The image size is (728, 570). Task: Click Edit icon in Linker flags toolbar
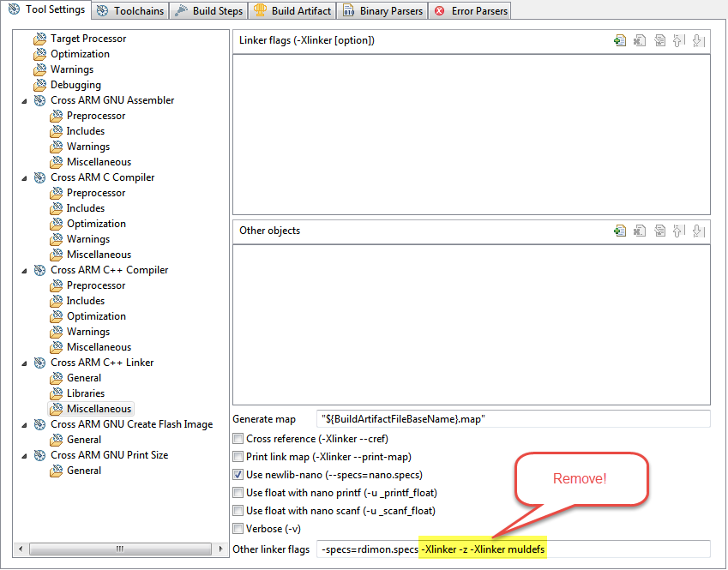(659, 40)
